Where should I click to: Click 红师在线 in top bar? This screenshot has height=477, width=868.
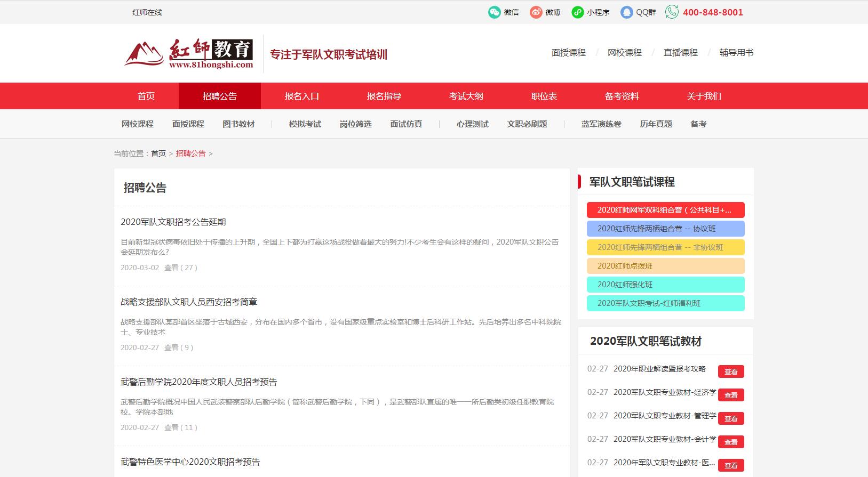click(x=147, y=12)
